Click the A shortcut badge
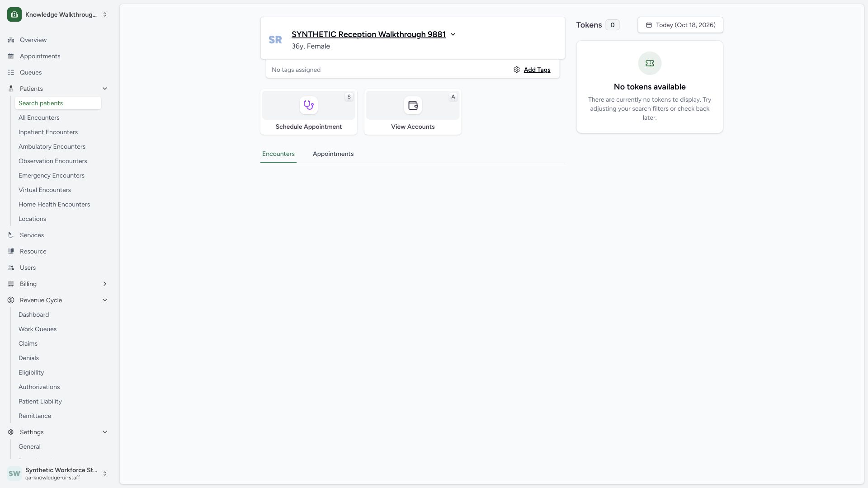The image size is (868, 488). pyautogui.click(x=453, y=97)
